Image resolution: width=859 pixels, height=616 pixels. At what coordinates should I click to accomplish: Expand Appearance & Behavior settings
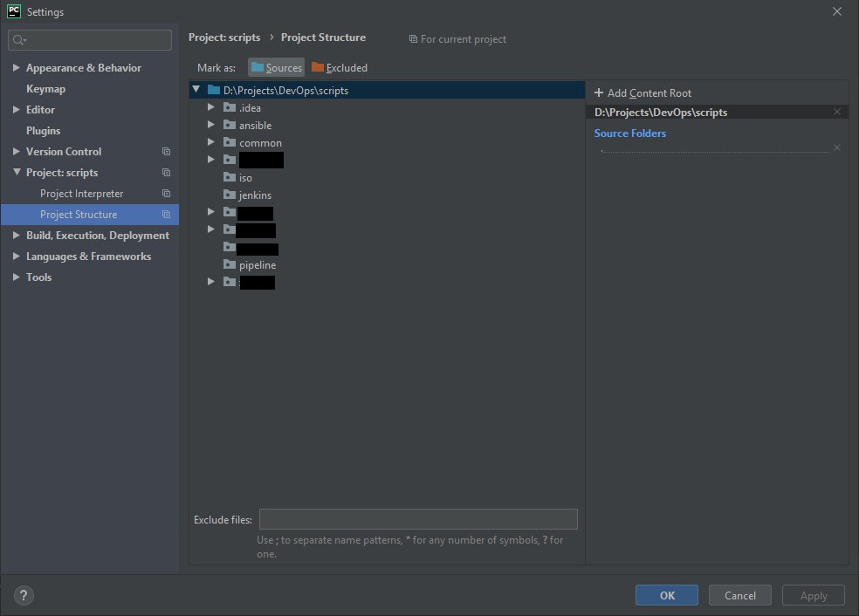coord(17,67)
